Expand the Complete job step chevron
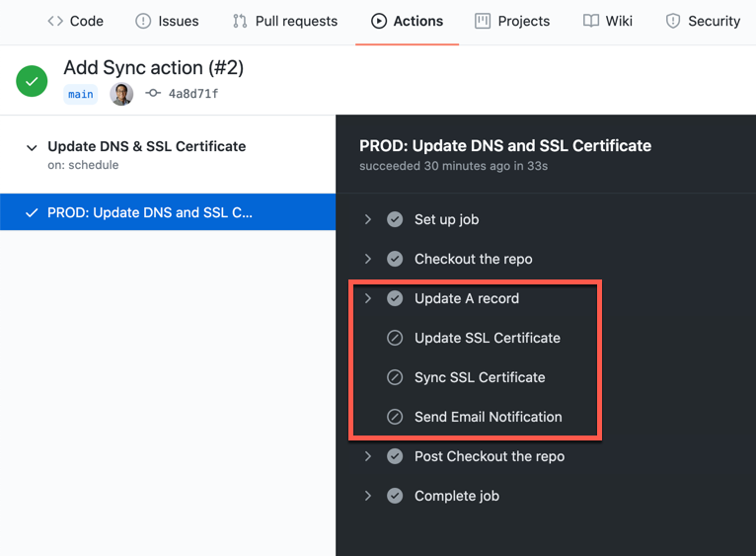The height and width of the screenshot is (556, 756). click(368, 496)
